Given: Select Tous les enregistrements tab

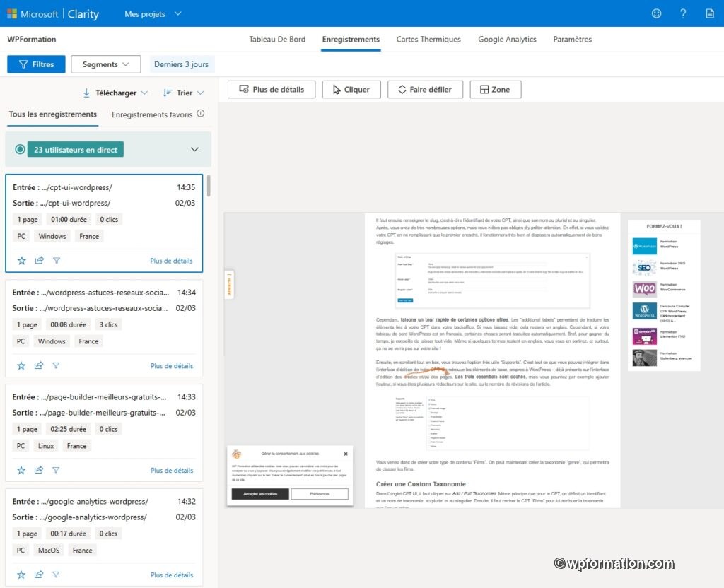Looking at the screenshot, I should pyautogui.click(x=52, y=114).
